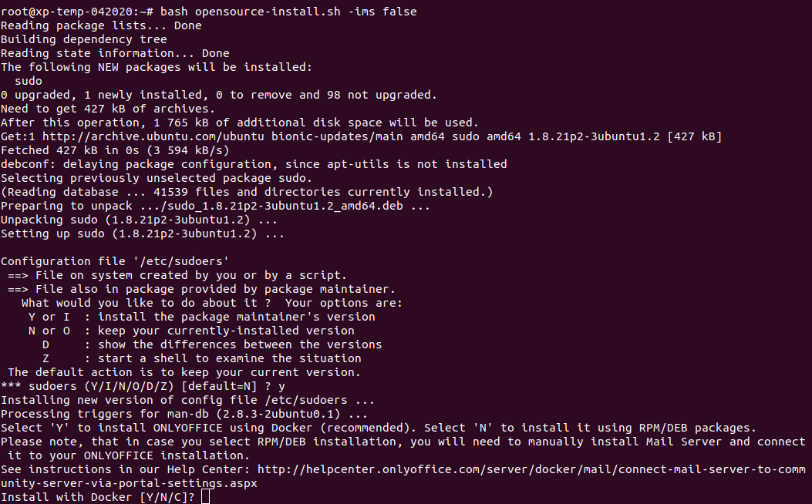Click the 'Reading state information... Done' line
The image size is (812, 504).
point(115,53)
